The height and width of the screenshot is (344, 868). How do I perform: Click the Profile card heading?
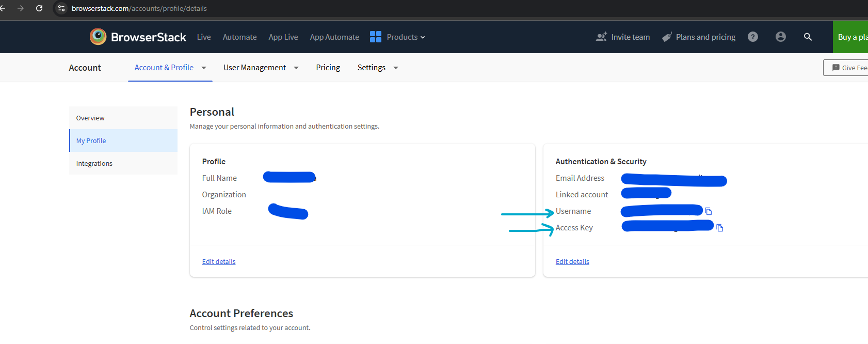214,162
